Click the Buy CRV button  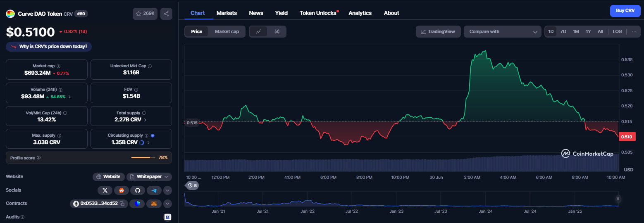pos(625,11)
